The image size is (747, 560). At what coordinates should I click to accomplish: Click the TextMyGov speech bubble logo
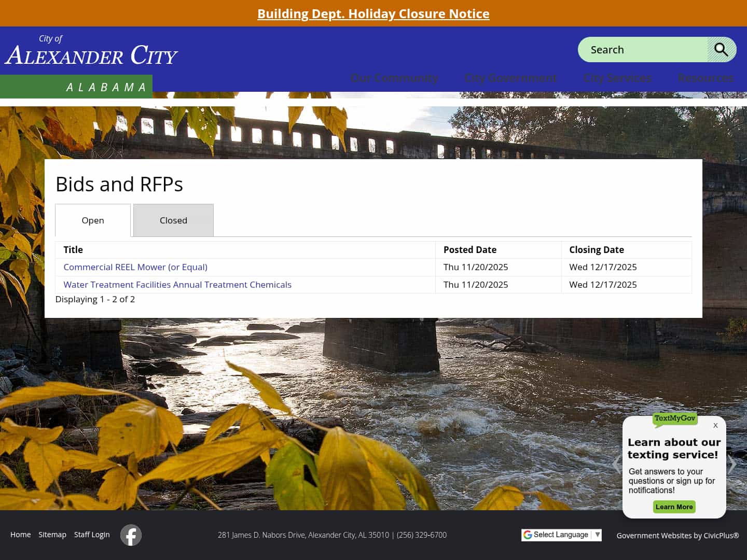click(x=674, y=418)
